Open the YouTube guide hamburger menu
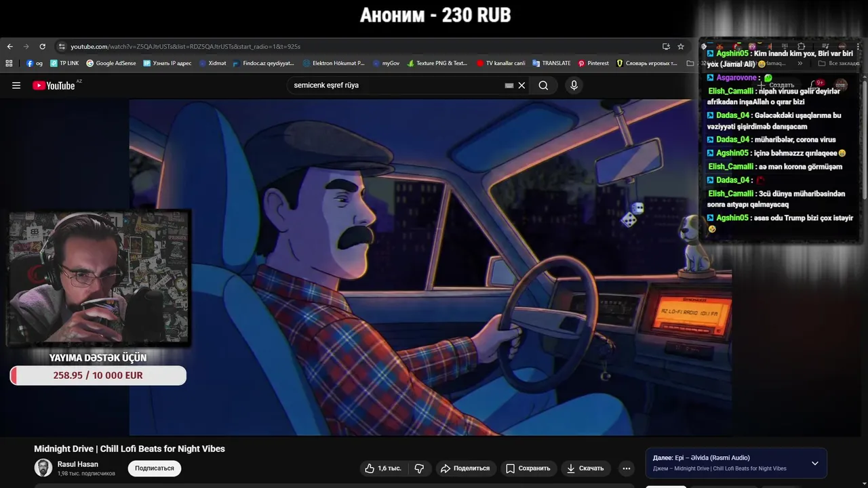868x488 pixels. (16, 85)
